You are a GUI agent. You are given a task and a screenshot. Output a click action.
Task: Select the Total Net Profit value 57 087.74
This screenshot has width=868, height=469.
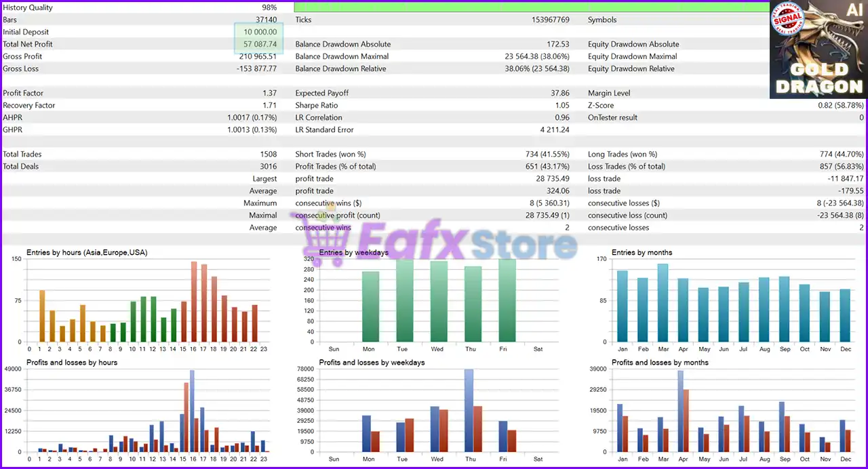pos(260,44)
